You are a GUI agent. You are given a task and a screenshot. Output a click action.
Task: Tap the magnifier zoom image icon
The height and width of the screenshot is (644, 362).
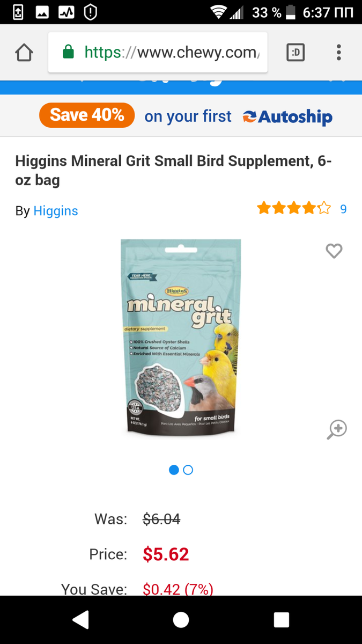(x=337, y=430)
